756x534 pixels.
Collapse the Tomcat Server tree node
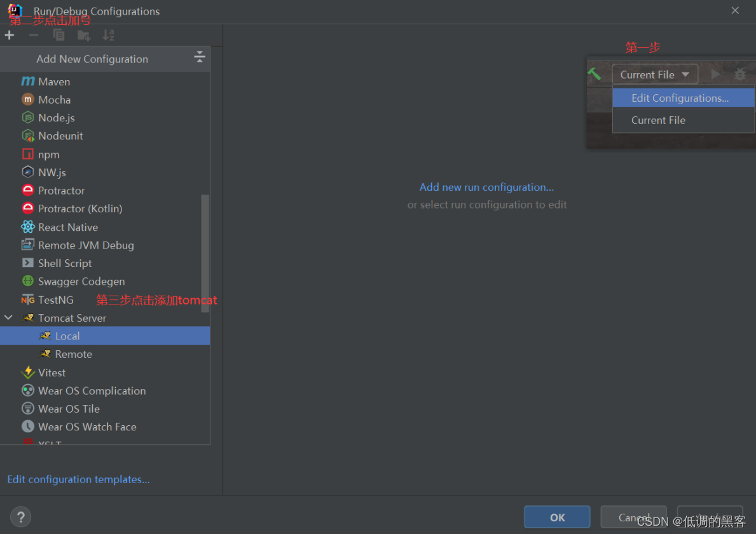pos(8,318)
